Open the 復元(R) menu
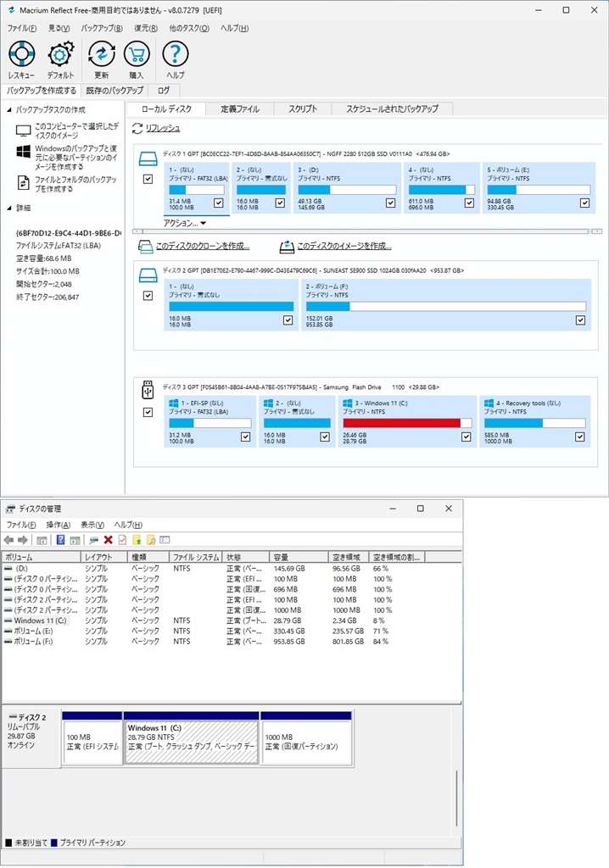 [x=146, y=28]
